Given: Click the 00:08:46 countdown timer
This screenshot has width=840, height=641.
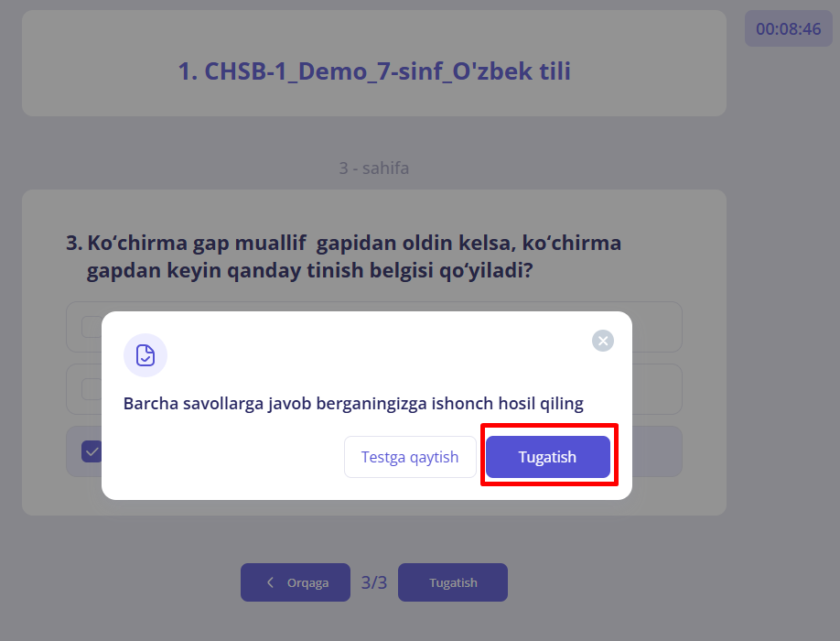Looking at the screenshot, I should 788,28.
